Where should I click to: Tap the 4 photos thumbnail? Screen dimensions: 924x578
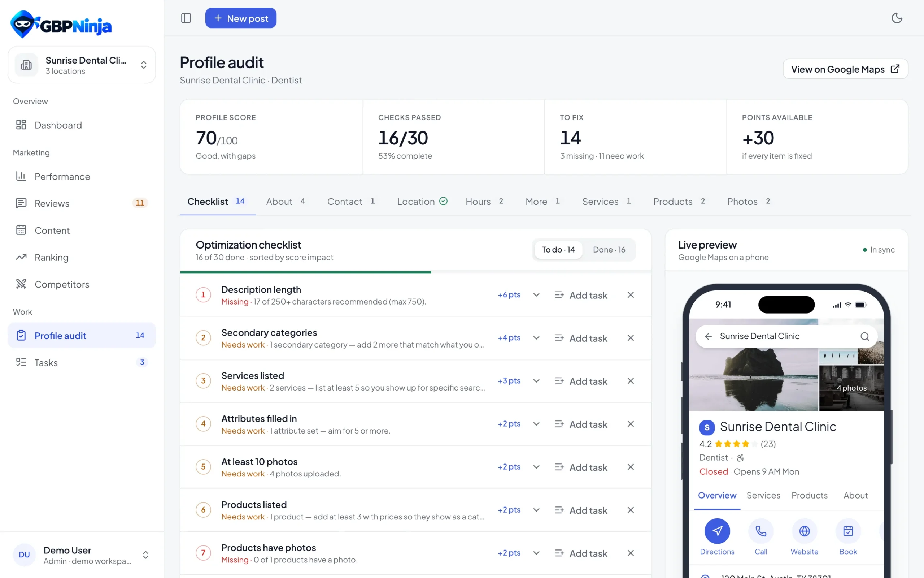[x=851, y=388]
